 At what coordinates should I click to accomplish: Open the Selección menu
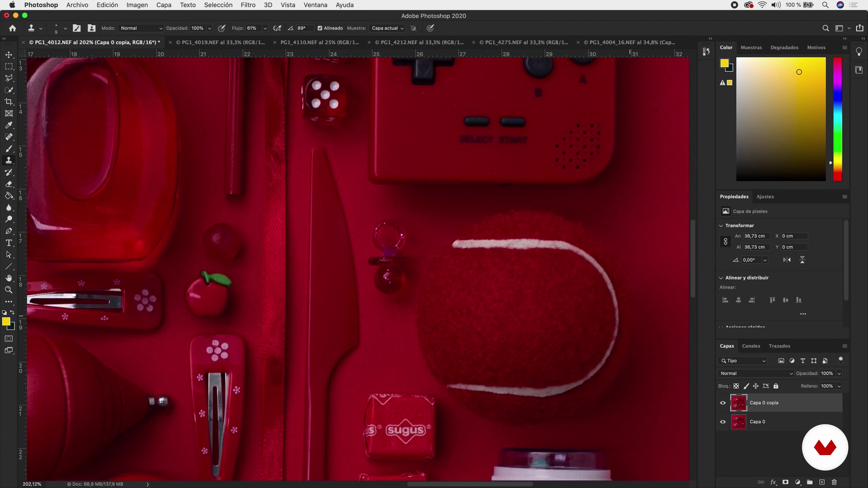click(x=218, y=5)
